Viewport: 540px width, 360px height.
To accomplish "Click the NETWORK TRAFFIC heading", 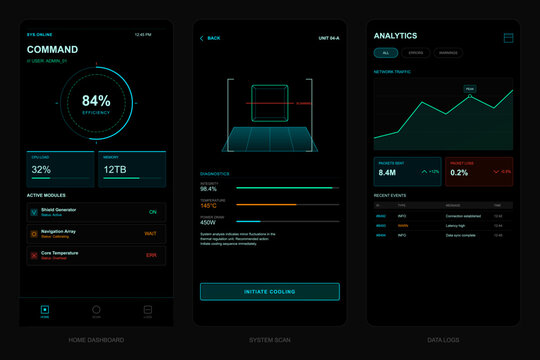I will (x=392, y=72).
